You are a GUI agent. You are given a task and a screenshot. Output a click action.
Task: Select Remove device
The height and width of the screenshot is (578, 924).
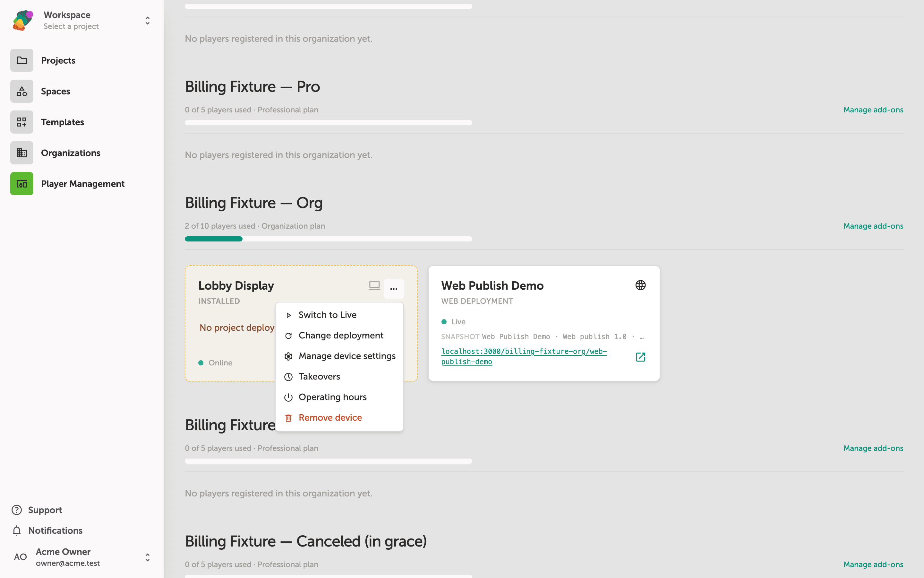tap(339, 418)
